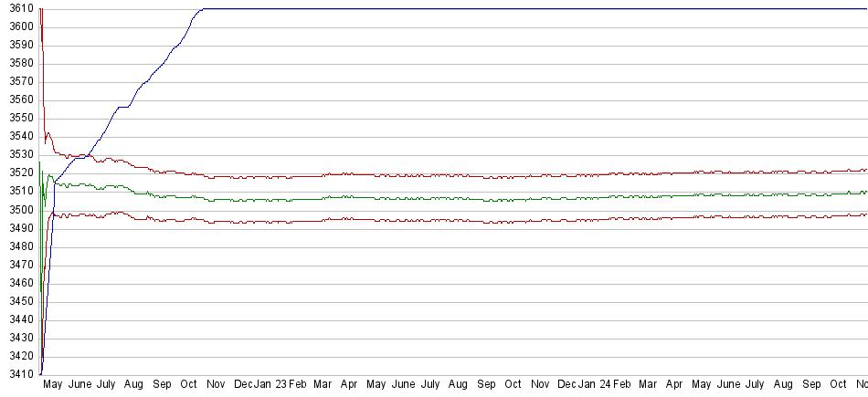This screenshot has width=868, height=397.
Task: Click the cut-off 'Nov' label at the far right
Action: [x=860, y=386]
